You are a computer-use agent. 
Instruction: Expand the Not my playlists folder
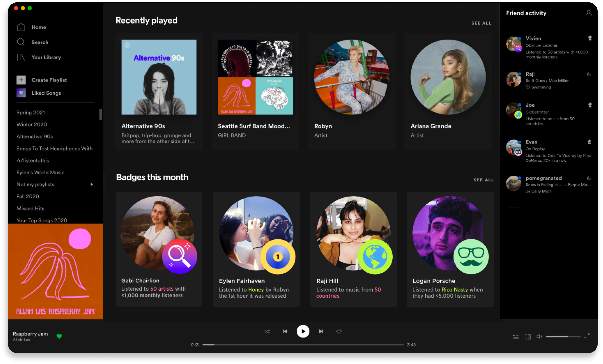pos(92,184)
